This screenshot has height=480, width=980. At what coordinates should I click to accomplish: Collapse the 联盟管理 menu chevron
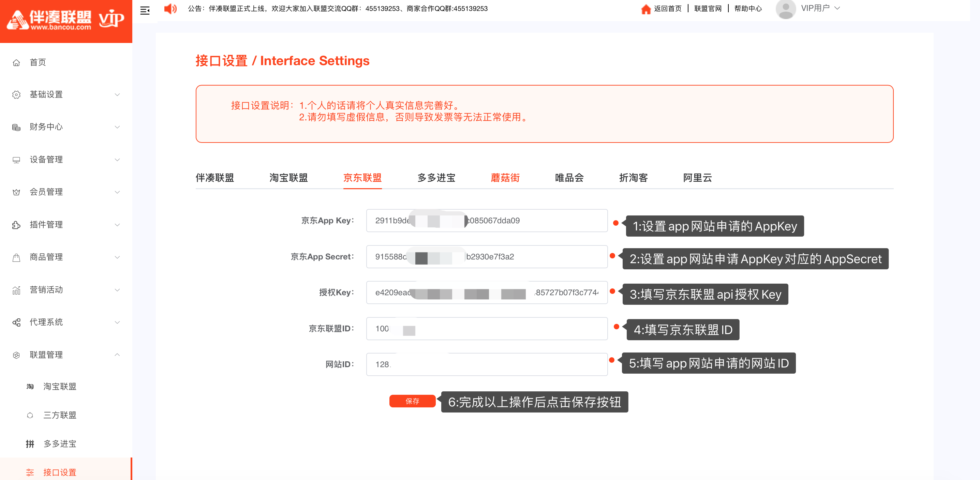[x=117, y=355]
